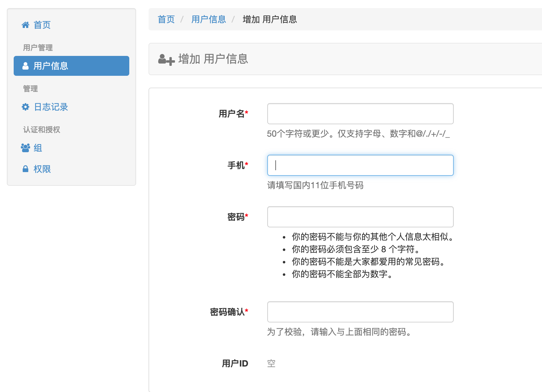This screenshot has height=392, width=542.
Task: Click the lock icon next to 权限
Action: [26, 169]
